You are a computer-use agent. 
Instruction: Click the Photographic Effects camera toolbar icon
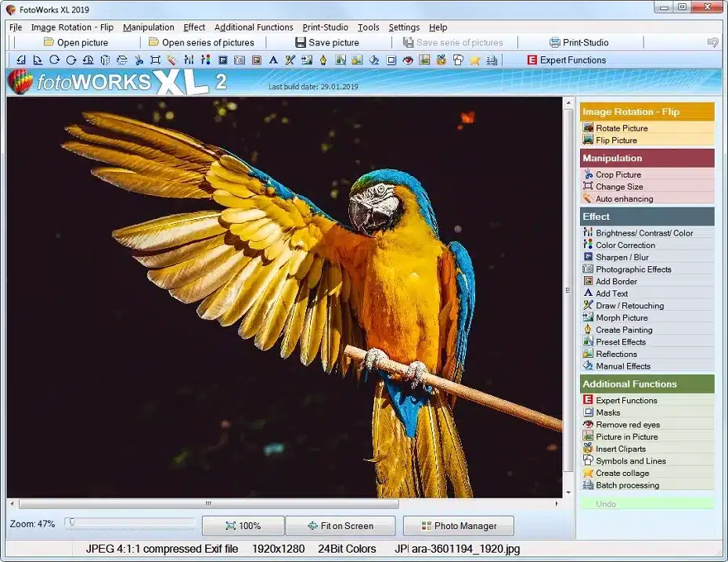(x=240, y=59)
